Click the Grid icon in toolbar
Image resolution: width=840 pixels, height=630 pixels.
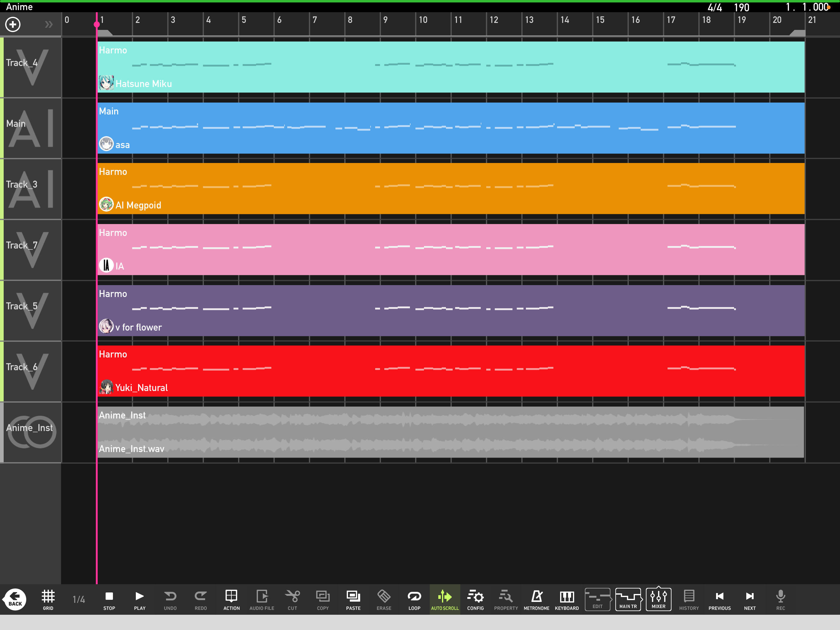48,599
